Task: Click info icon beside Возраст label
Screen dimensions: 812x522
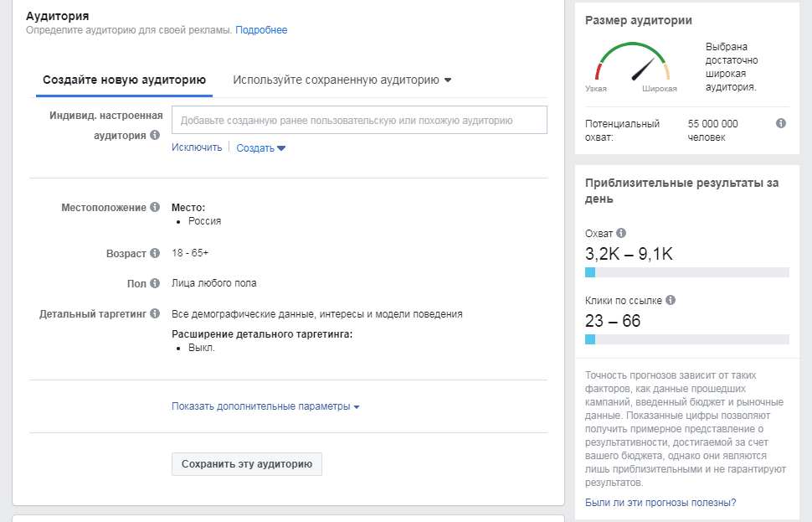Action: point(155,253)
